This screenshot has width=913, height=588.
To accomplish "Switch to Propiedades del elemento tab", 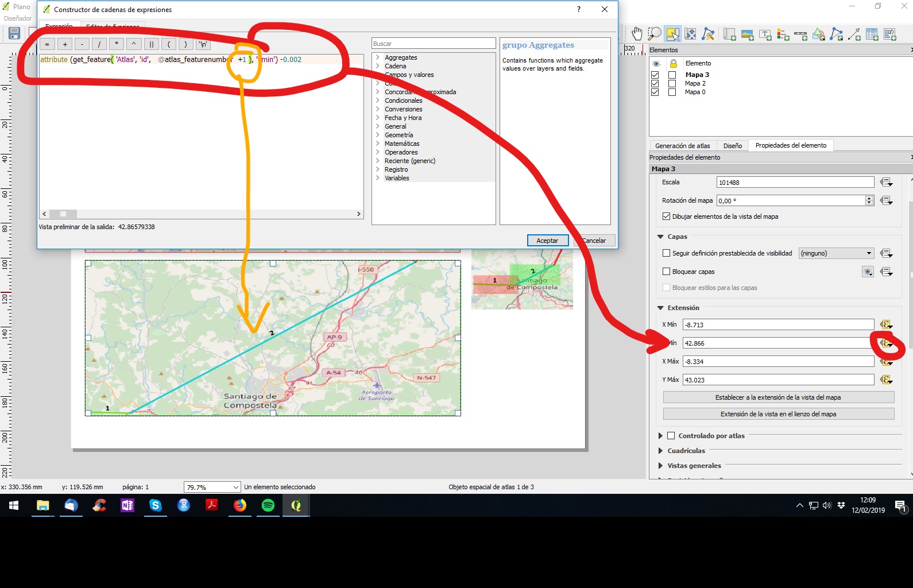I will tap(791, 145).
